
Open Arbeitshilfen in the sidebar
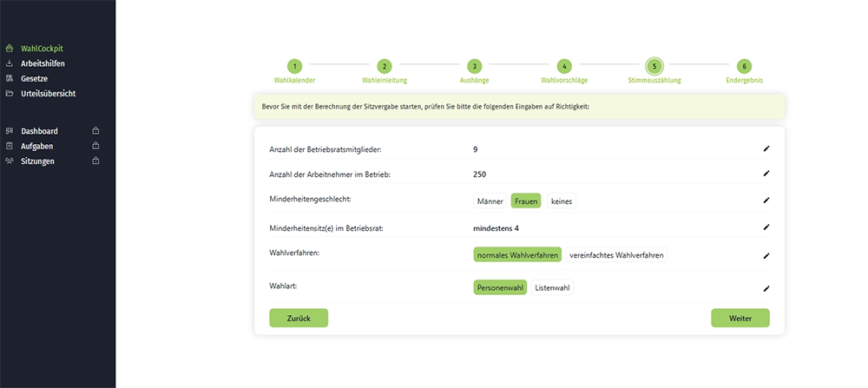pos(43,63)
